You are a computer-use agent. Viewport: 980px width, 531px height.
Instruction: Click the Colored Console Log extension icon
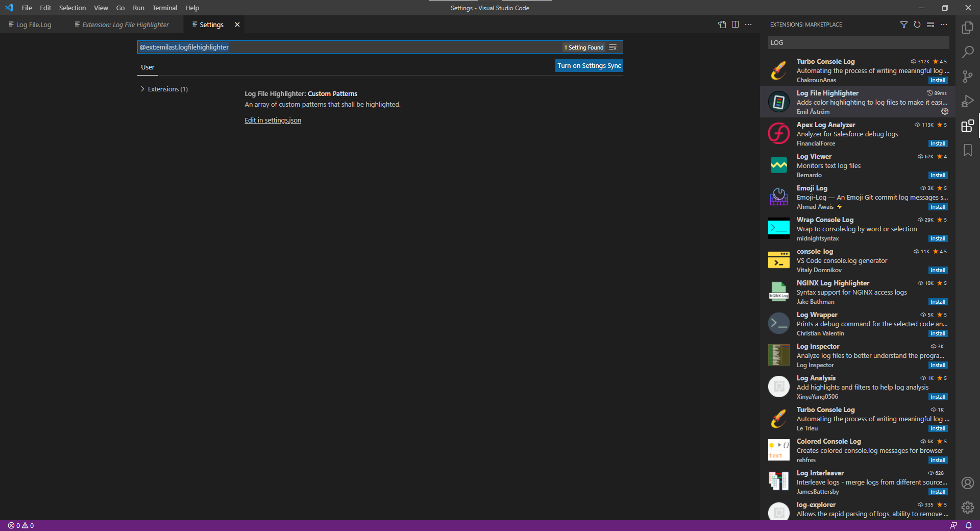click(778, 450)
